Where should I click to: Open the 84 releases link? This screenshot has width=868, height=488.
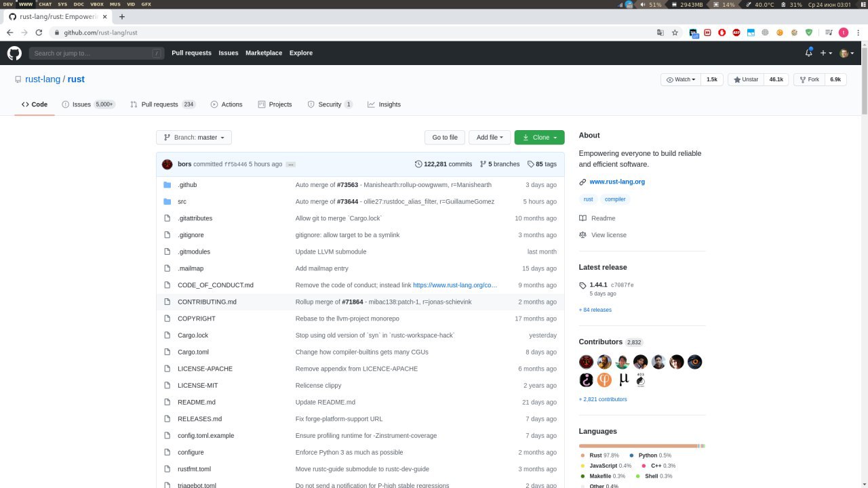click(595, 310)
